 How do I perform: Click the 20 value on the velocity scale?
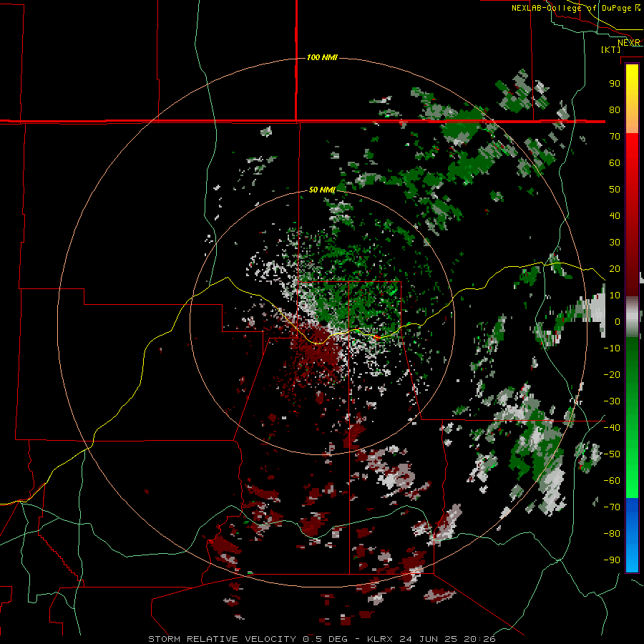click(x=615, y=268)
